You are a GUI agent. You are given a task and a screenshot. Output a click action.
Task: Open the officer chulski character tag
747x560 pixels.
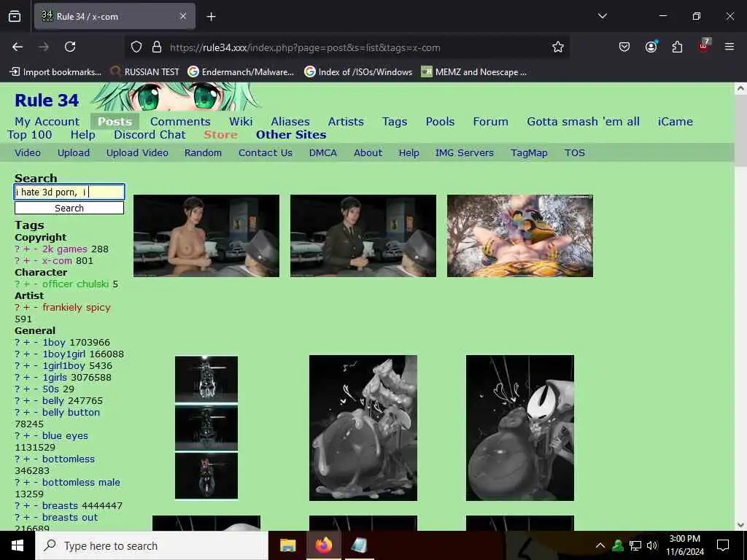76,284
